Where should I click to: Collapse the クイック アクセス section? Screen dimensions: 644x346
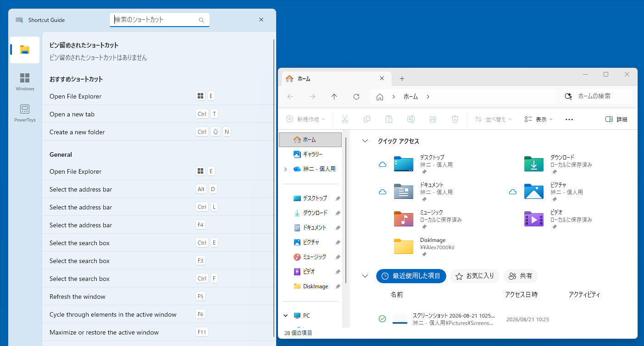tap(365, 141)
